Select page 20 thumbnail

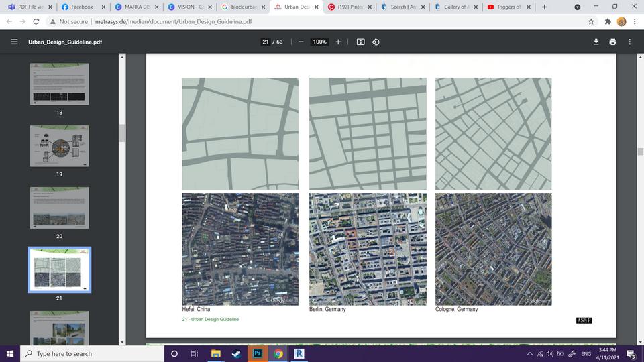pos(59,208)
